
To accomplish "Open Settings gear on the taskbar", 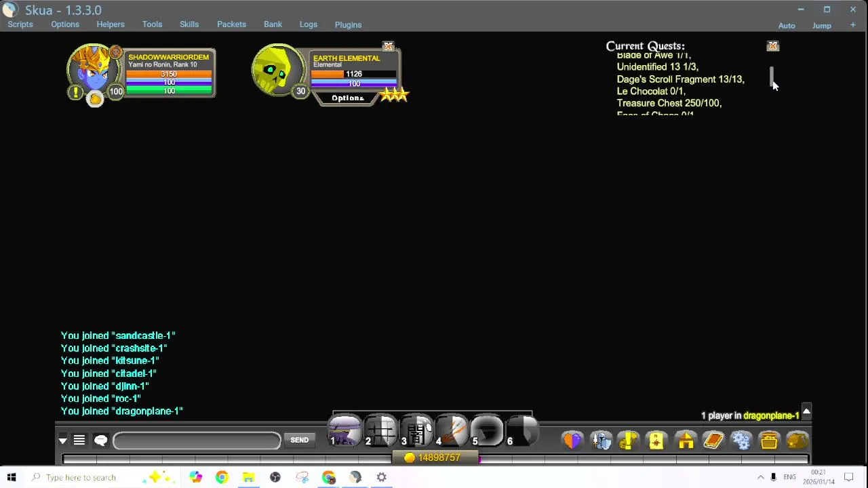I will 382,477.
